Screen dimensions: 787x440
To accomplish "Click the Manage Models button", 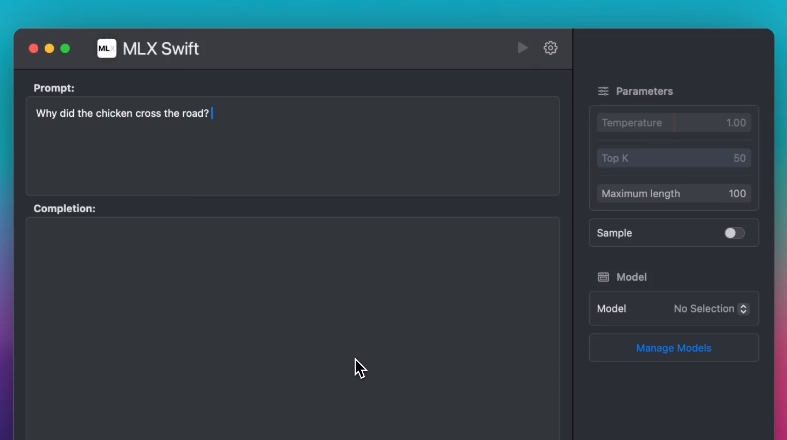I will [x=673, y=348].
